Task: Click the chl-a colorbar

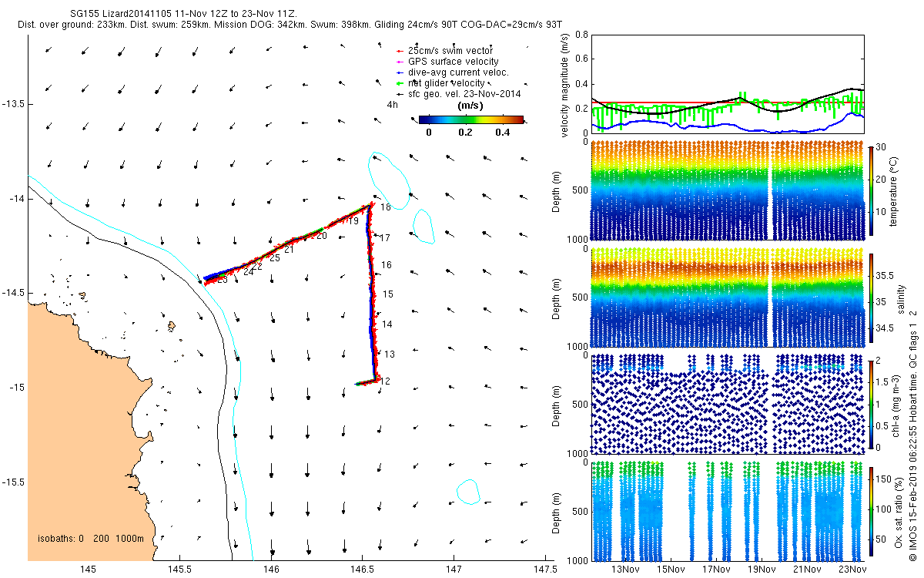Action: (x=871, y=404)
